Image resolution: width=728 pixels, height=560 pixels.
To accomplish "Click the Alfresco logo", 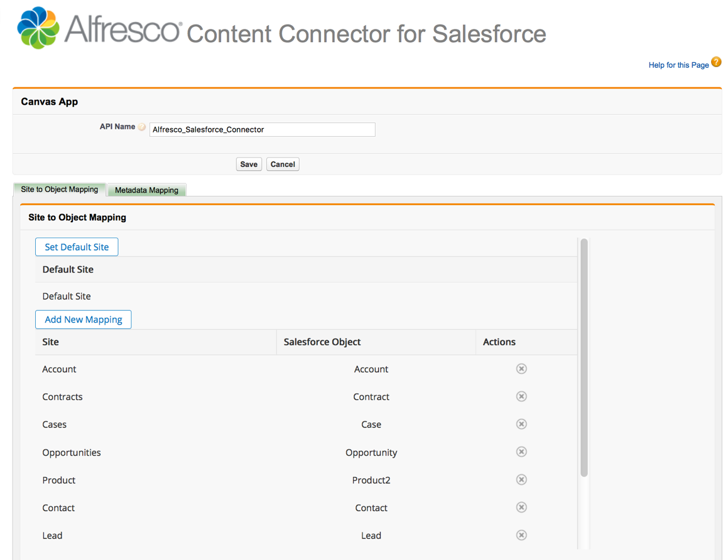I will tap(38, 28).
